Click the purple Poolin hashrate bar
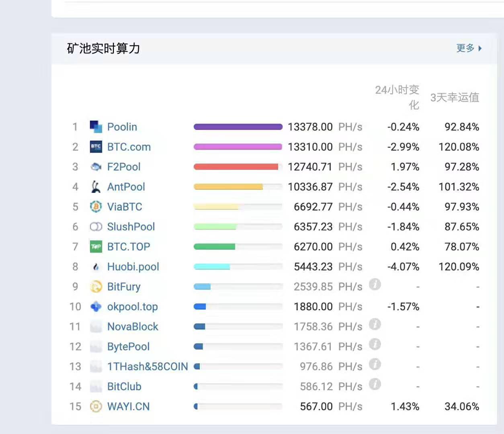Viewport: 504px width, 434px height. [238, 127]
